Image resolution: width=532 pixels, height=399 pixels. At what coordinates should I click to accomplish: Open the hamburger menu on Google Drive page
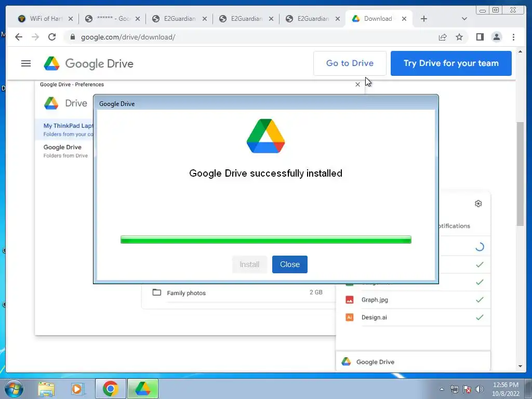pos(26,63)
